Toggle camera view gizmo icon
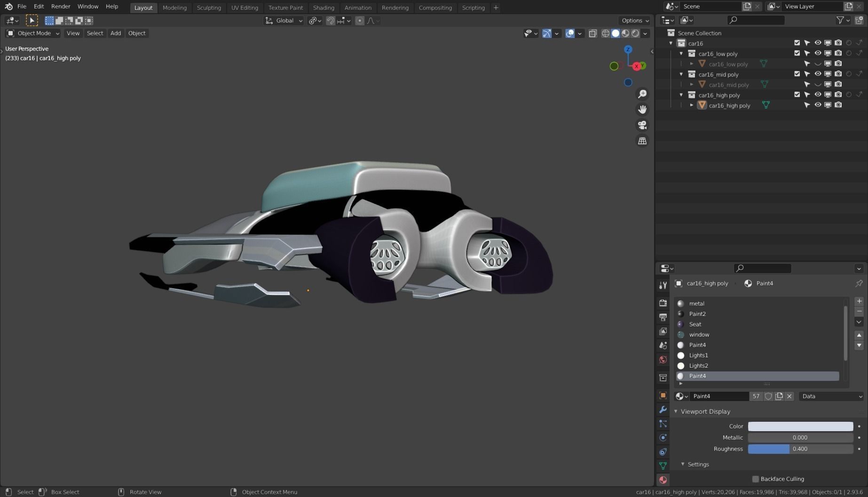 click(x=642, y=125)
